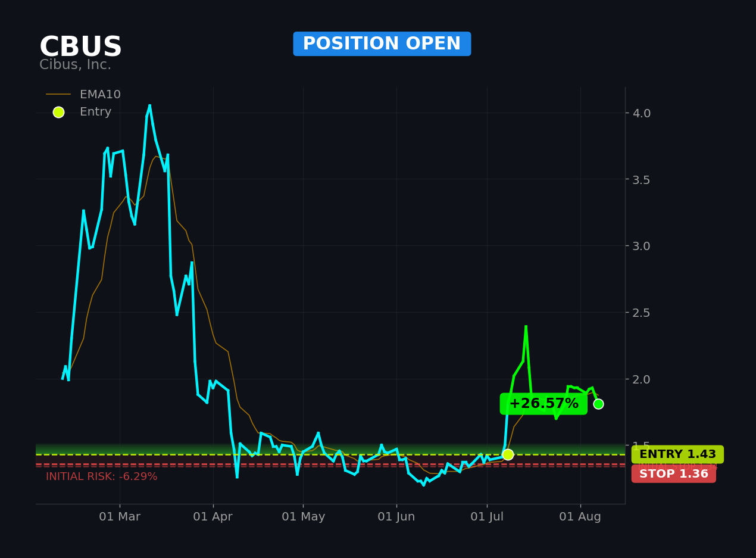Click the yellow entry point marker on chart
This screenshot has height=558, width=756.
point(508,454)
